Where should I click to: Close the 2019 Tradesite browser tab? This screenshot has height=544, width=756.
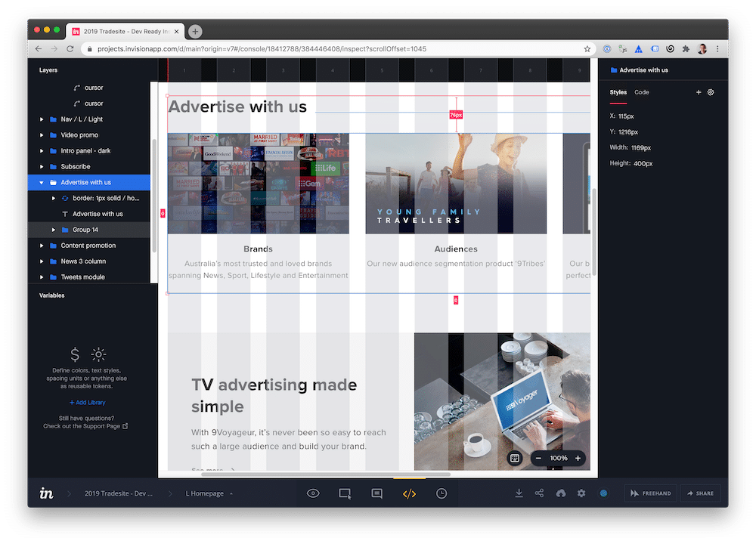176,31
